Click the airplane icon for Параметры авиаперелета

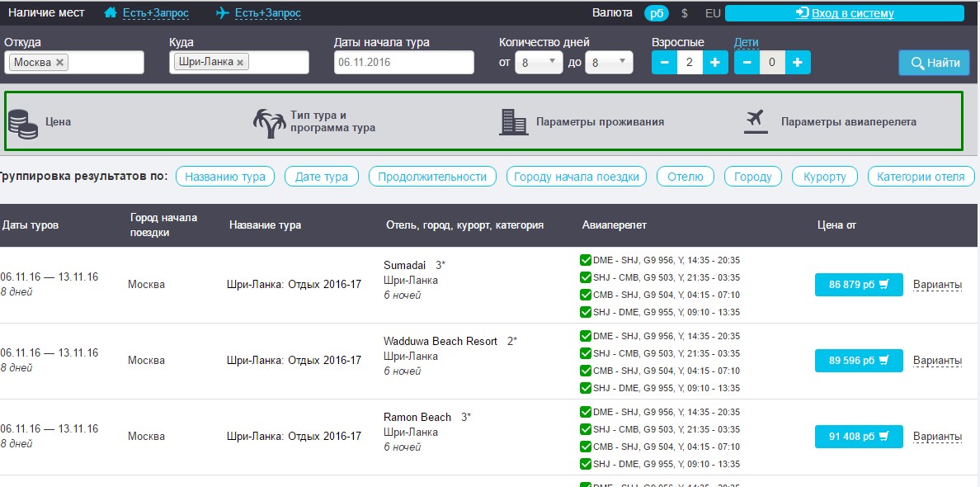pos(756,121)
